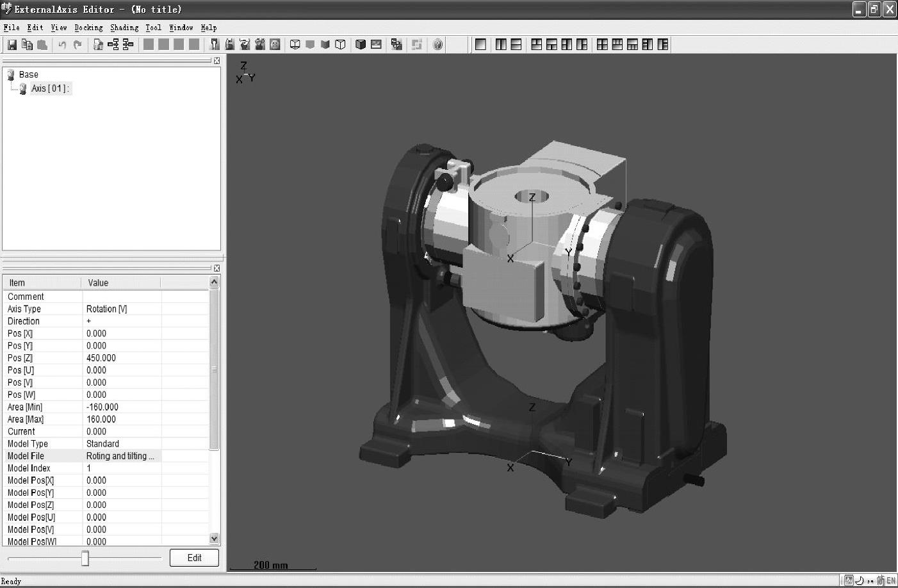This screenshot has height=588, width=898.
Task: Open Help via the question mark icon
Action: [437, 44]
